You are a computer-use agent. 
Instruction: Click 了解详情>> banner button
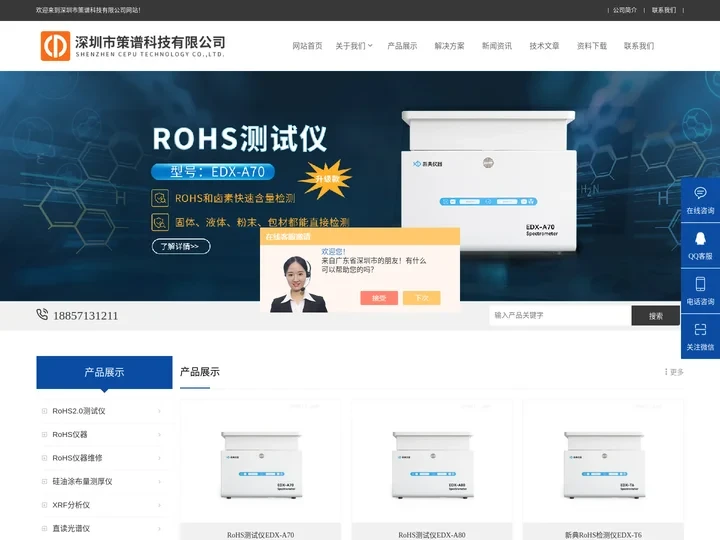pos(181,246)
